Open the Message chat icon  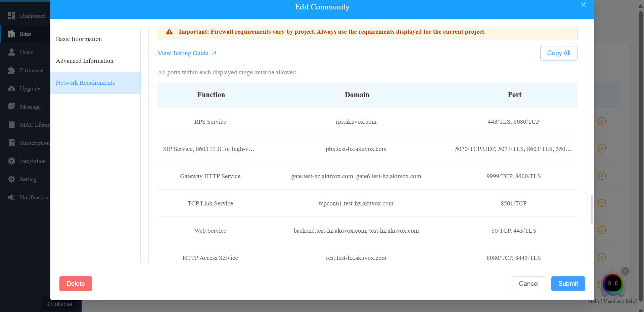point(12,107)
